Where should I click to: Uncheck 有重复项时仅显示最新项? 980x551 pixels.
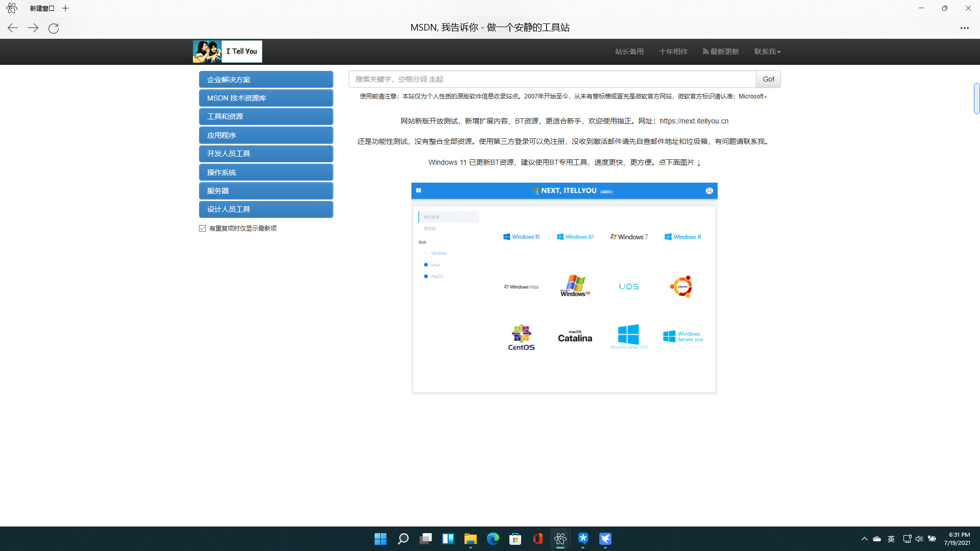[203, 228]
